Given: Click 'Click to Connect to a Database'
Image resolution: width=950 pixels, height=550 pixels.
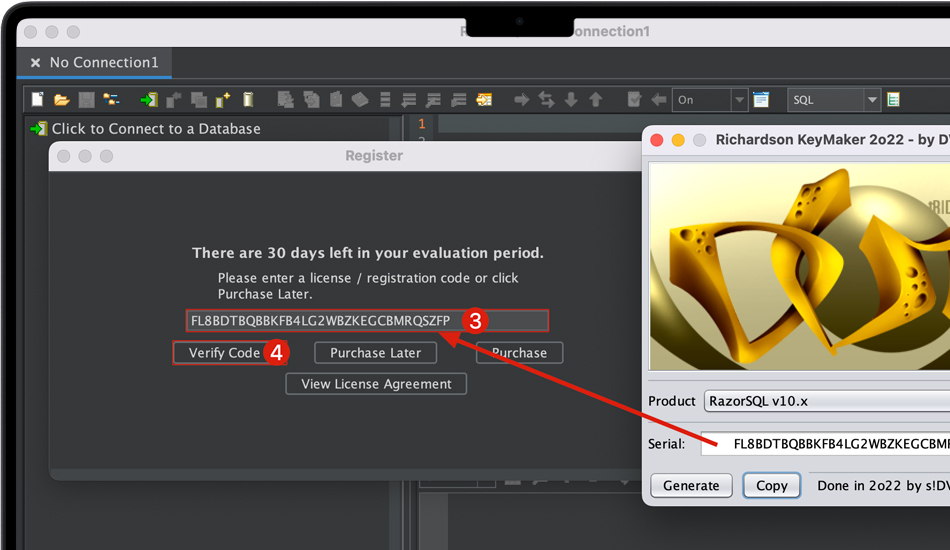Looking at the screenshot, I should pos(155,129).
